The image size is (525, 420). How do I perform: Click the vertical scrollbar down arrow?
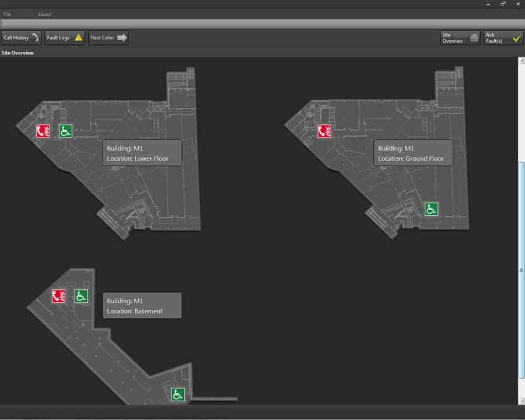pos(521,401)
